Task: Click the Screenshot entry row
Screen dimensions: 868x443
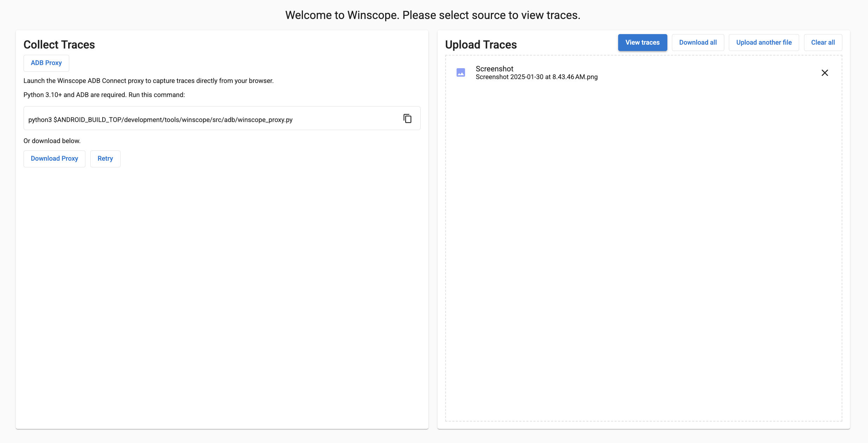Action: coord(597,72)
